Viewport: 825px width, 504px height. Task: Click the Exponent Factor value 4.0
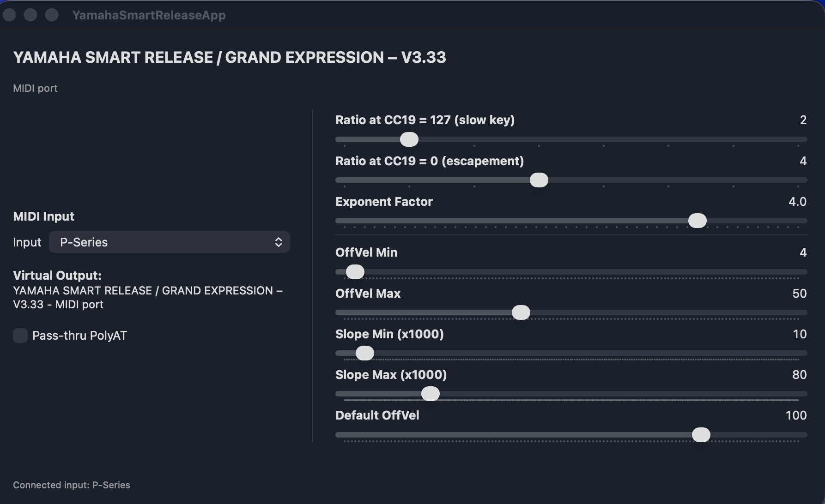pyautogui.click(x=797, y=202)
